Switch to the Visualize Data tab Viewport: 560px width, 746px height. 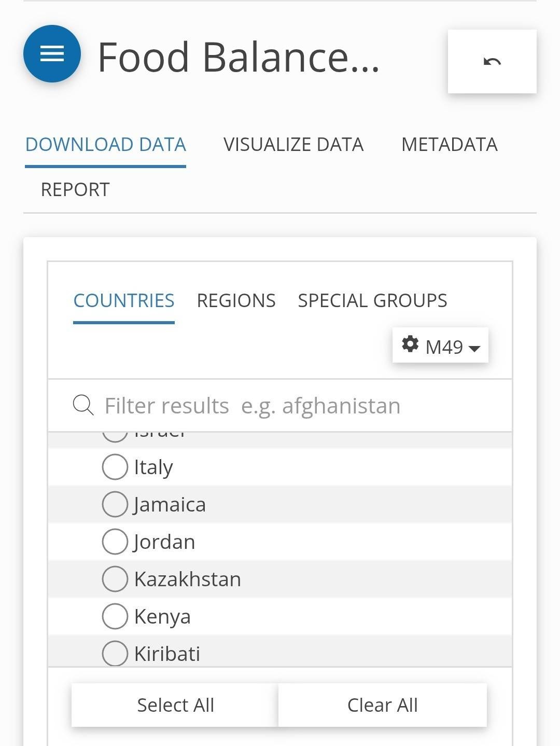click(293, 144)
